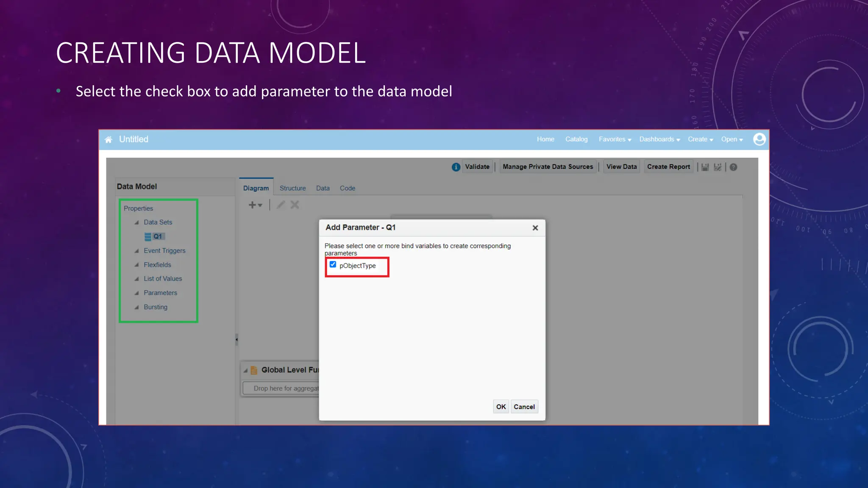This screenshot has height=488, width=868.
Task: Expand the Bursting node arrow
Action: point(136,307)
